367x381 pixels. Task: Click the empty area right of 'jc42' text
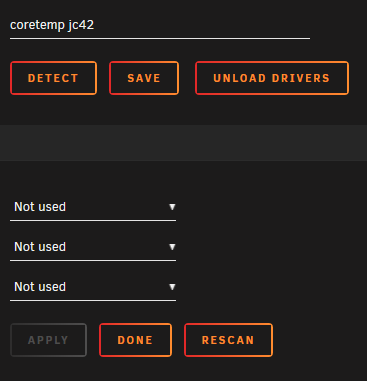pos(202,25)
